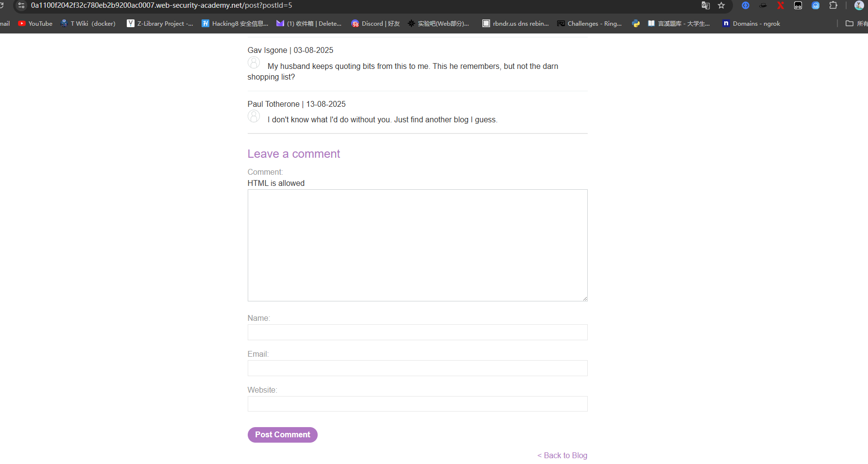
Task: Open the YouTube bookmark
Action: click(x=35, y=23)
